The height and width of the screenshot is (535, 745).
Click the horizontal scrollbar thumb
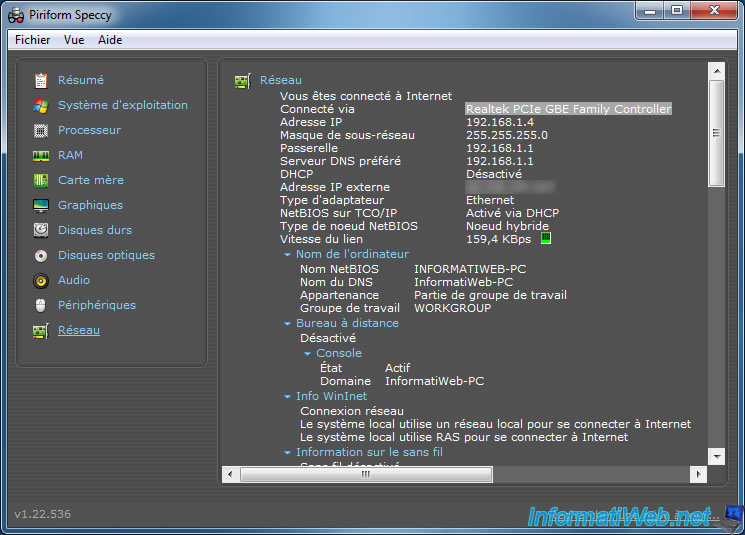(x=366, y=474)
